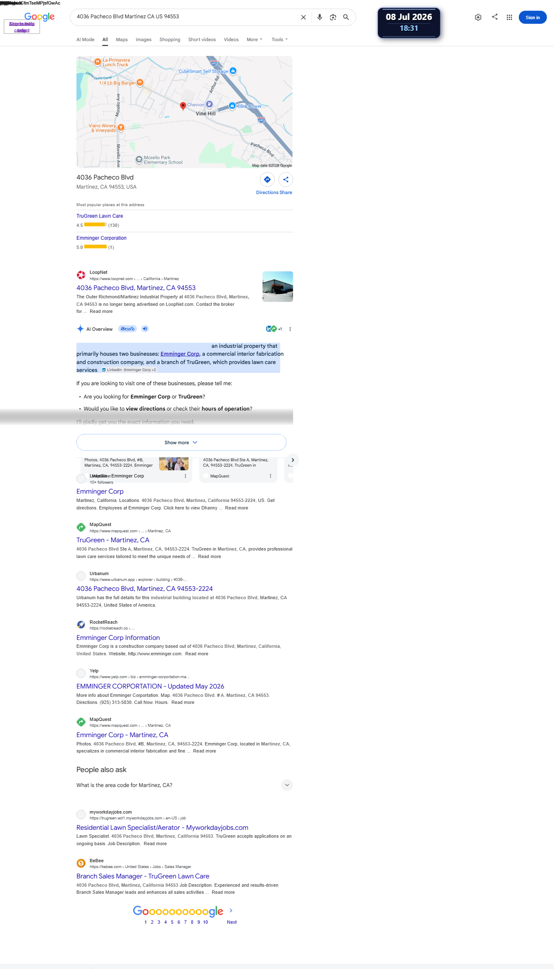Image resolution: width=560 pixels, height=969 pixels.
Task: Expand AI Overview with Show more
Action: click(x=181, y=443)
